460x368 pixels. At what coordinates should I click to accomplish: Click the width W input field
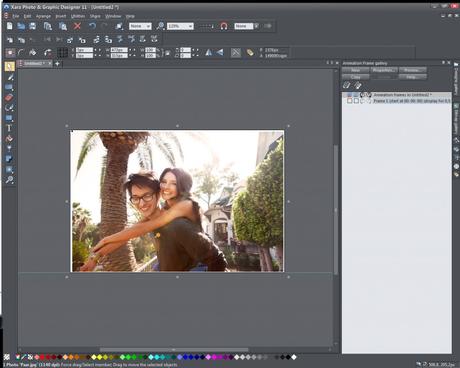click(x=119, y=50)
